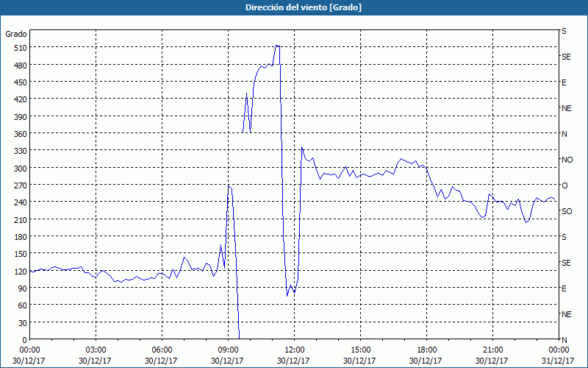Click the 210 axis label

click(20, 219)
